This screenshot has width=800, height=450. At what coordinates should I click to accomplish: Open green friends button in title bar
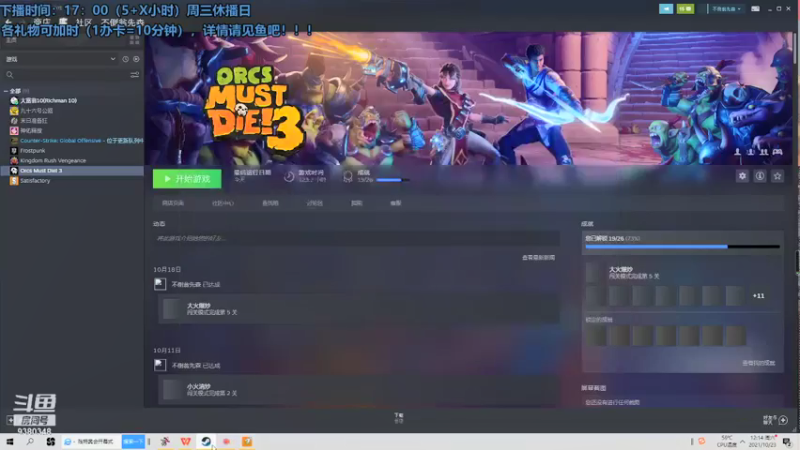click(x=685, y=9)
